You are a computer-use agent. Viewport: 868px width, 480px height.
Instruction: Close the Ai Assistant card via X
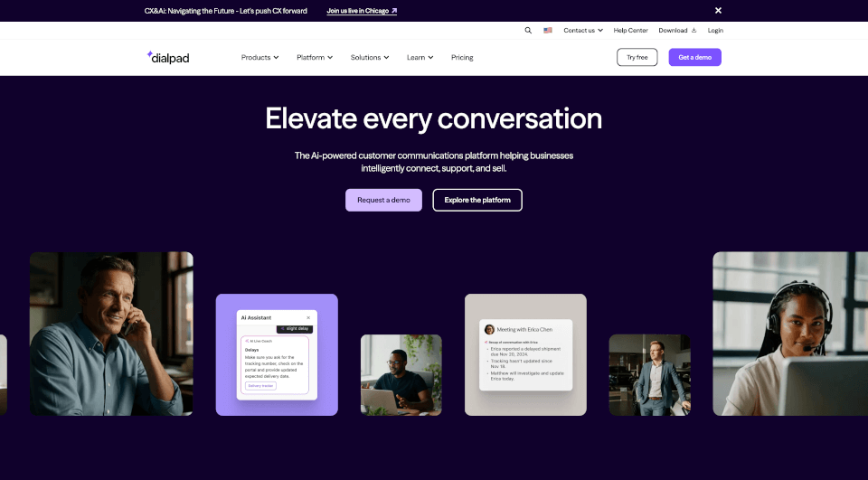[308, 318]
